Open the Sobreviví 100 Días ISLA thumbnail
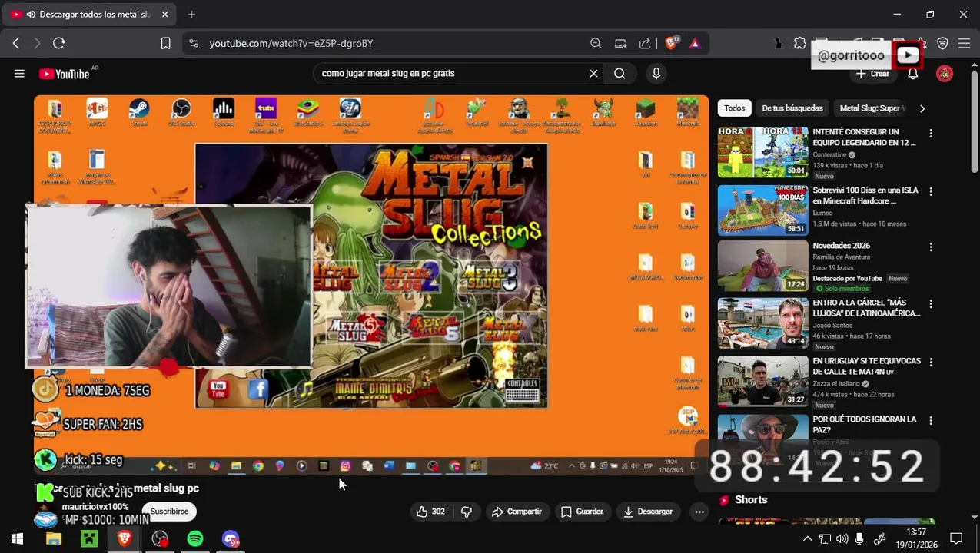 pyautogui.click(x=762, y=210)
